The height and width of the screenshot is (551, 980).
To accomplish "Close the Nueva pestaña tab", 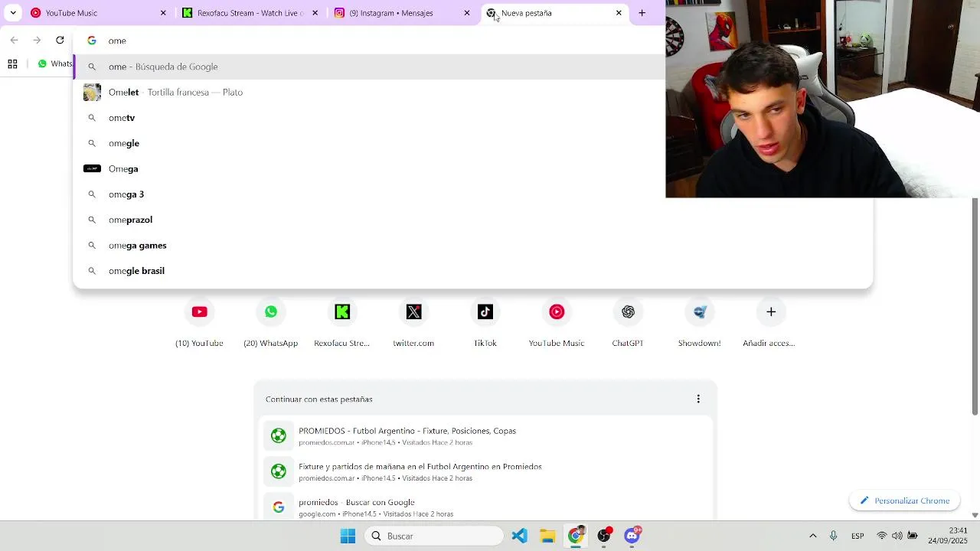I will pyautogui.click(x=619, y=13).
